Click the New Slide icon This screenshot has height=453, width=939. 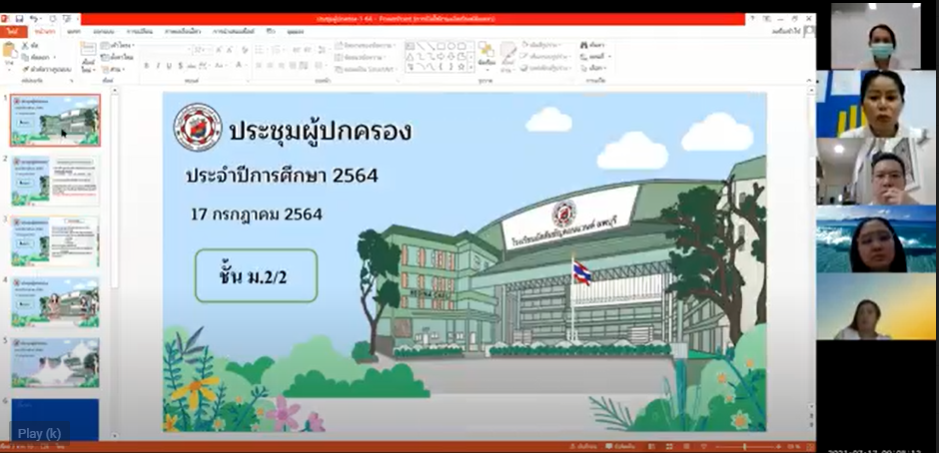(x=88, y=49)
